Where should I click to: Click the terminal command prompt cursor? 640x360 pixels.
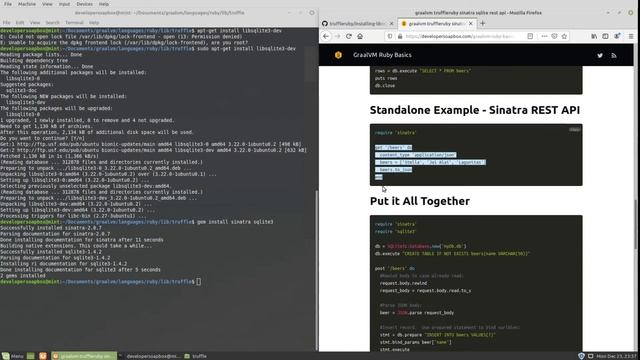pos(198,282)
